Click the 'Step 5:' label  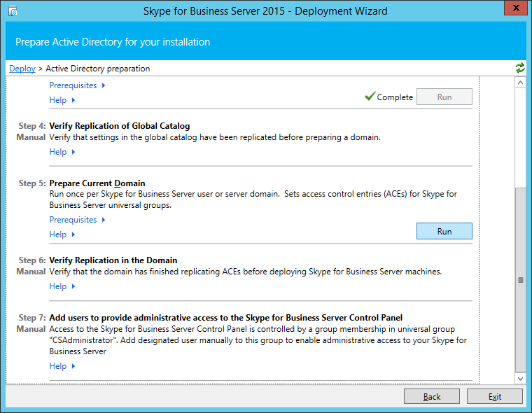[x=32, y=183]
